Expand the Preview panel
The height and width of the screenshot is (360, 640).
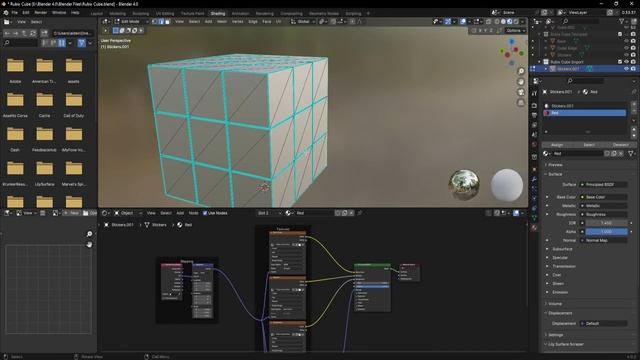[555, 165]
